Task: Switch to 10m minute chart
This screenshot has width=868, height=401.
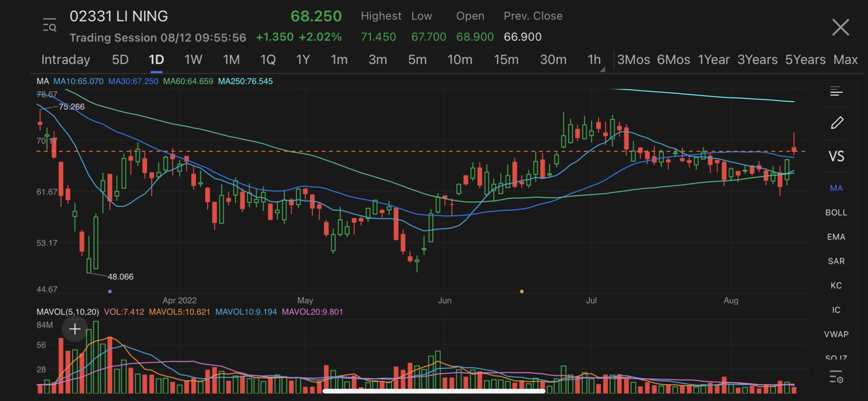Action: tap(460, 59)
